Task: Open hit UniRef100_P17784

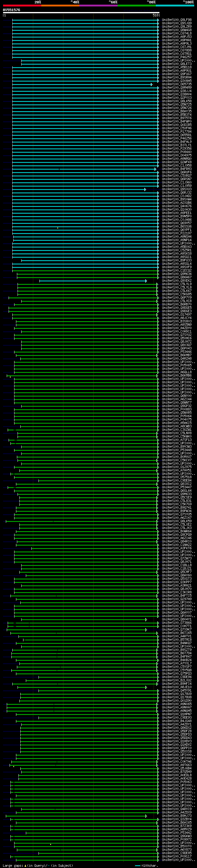Action: pos(177,131)
